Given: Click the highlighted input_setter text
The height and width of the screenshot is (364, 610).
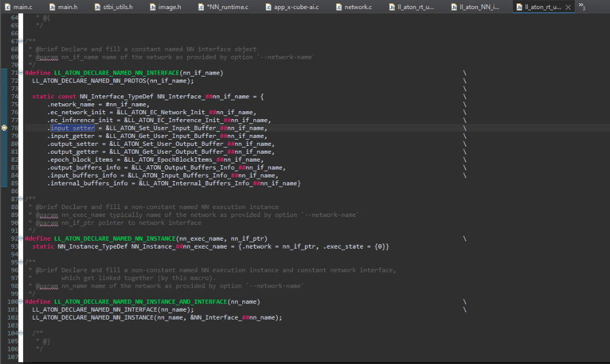Looking at the screenshot, I should pos(72,128).
